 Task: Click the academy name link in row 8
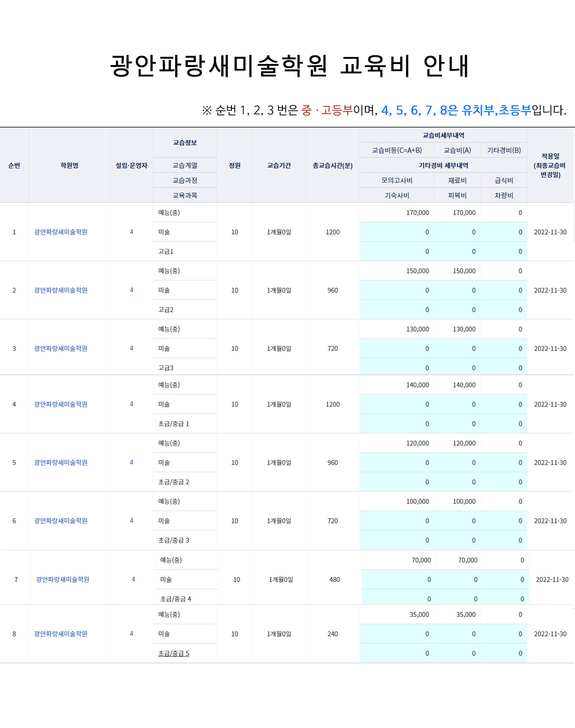coord(61,634)
